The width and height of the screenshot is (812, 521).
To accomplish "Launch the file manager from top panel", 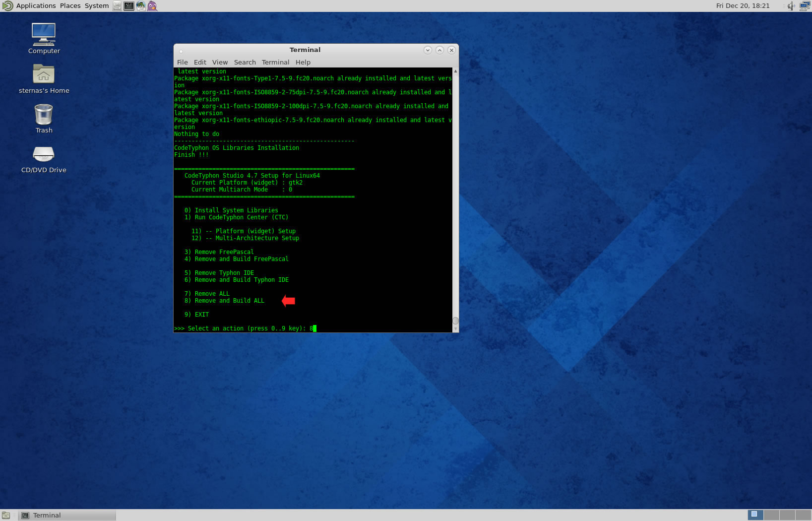I will point(117,6).
